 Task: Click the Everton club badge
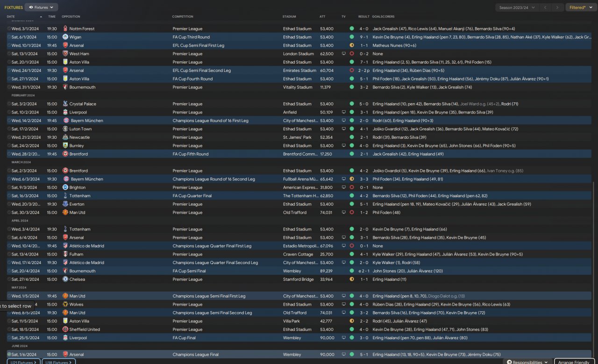65,204
